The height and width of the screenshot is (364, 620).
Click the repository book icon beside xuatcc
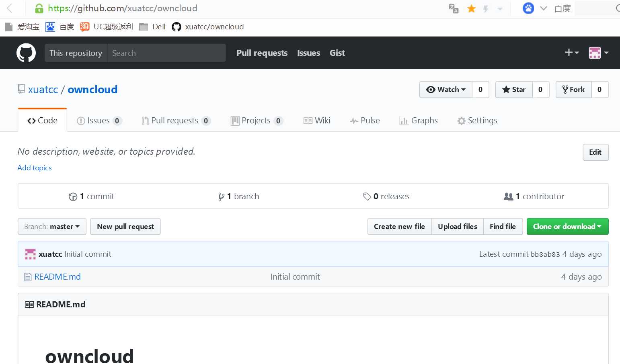coord(21,89)
